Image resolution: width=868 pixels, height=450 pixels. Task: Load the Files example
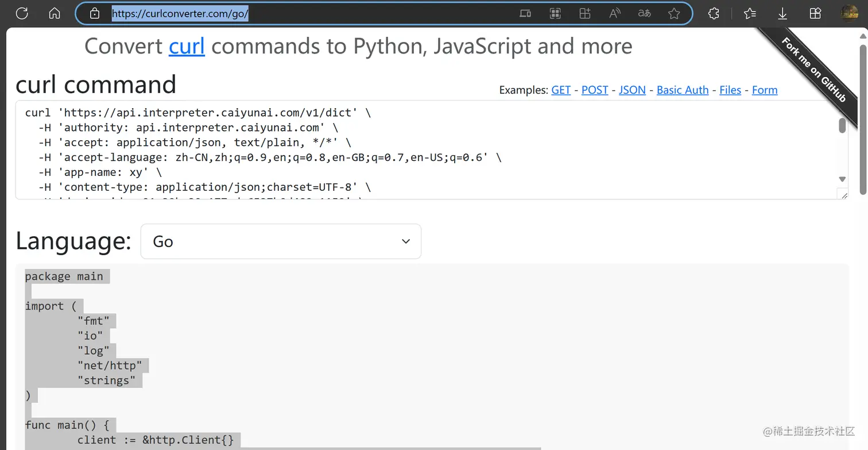[730, 90]
